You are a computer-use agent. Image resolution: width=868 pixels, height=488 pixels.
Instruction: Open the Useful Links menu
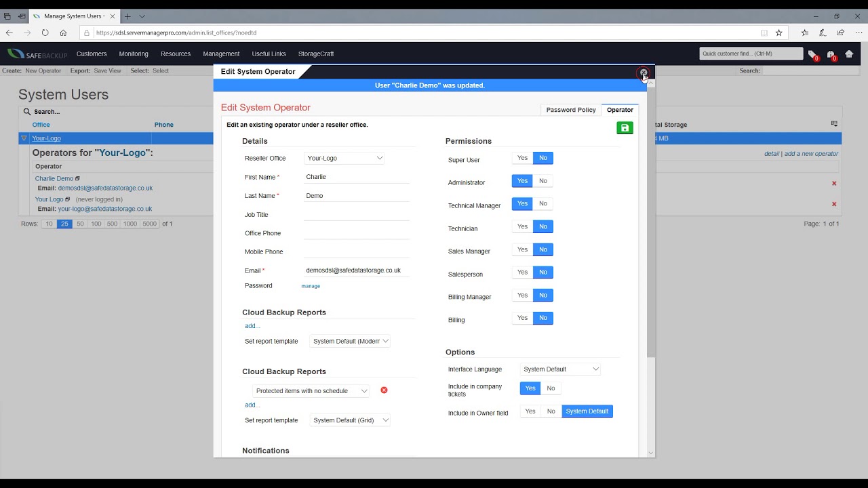tap(269, 54)
